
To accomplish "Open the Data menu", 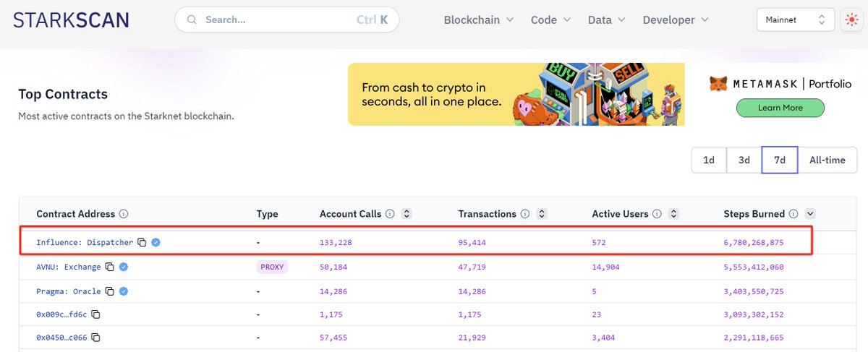I will click(607, 20).
